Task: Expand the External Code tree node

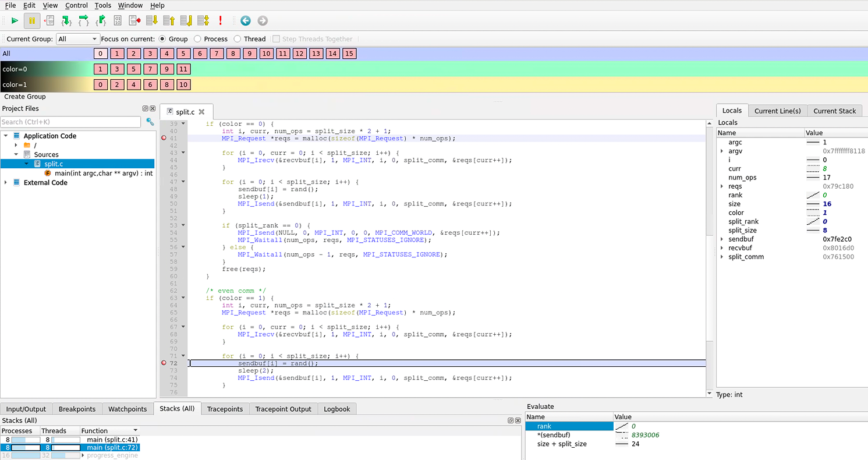Action: click(x=6, y=183)
